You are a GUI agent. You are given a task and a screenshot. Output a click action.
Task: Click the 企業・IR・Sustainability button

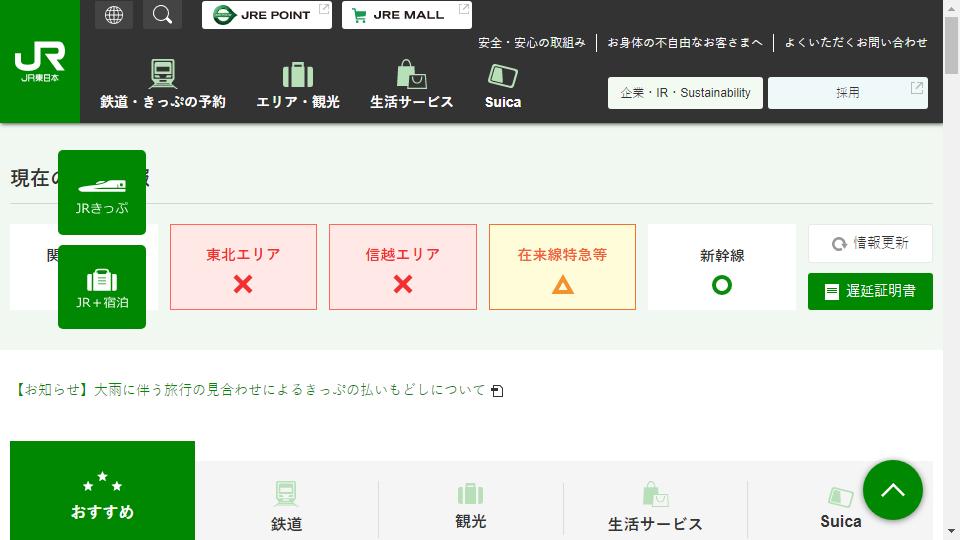coord(685,93)
